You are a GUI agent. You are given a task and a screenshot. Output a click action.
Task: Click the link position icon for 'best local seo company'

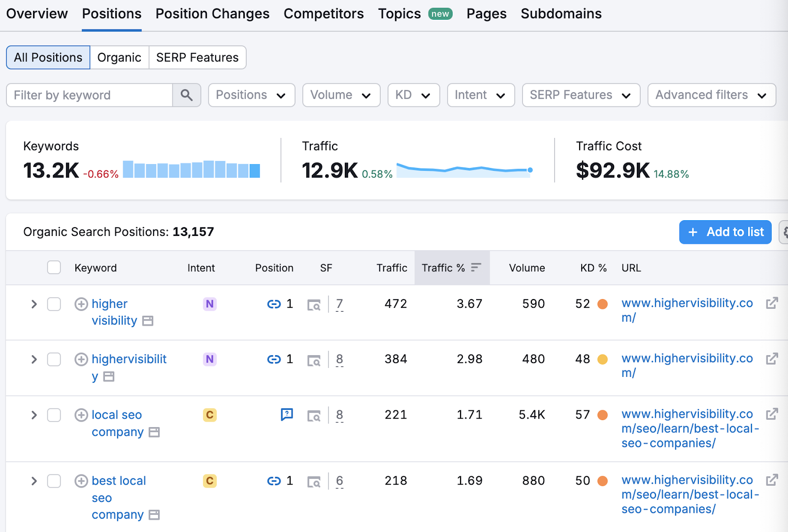click(x=274, y=481)
